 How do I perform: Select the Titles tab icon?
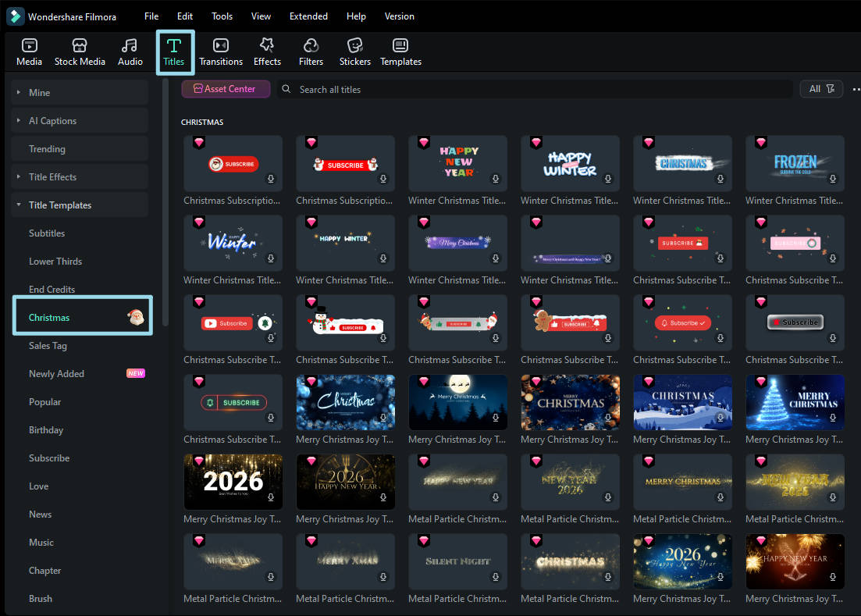[x=174, y=45]
